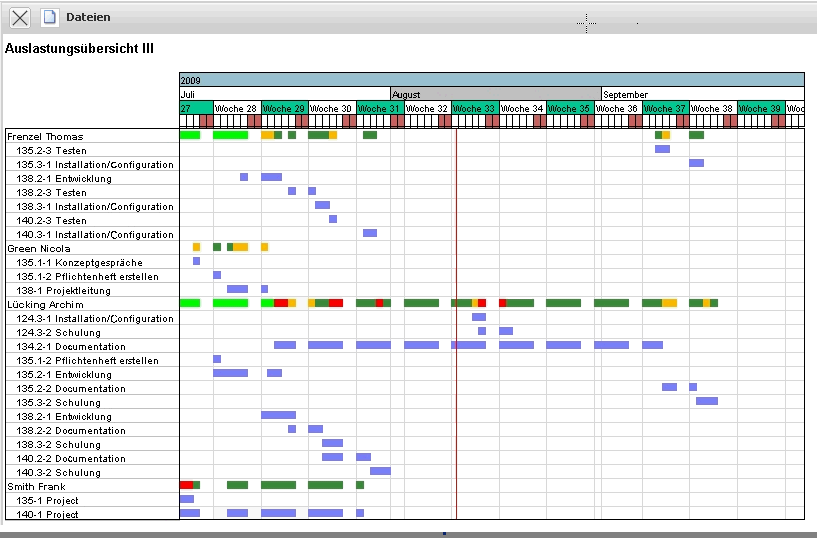Select task 124.3-1 Installation/Configuration

pos(92,318)
